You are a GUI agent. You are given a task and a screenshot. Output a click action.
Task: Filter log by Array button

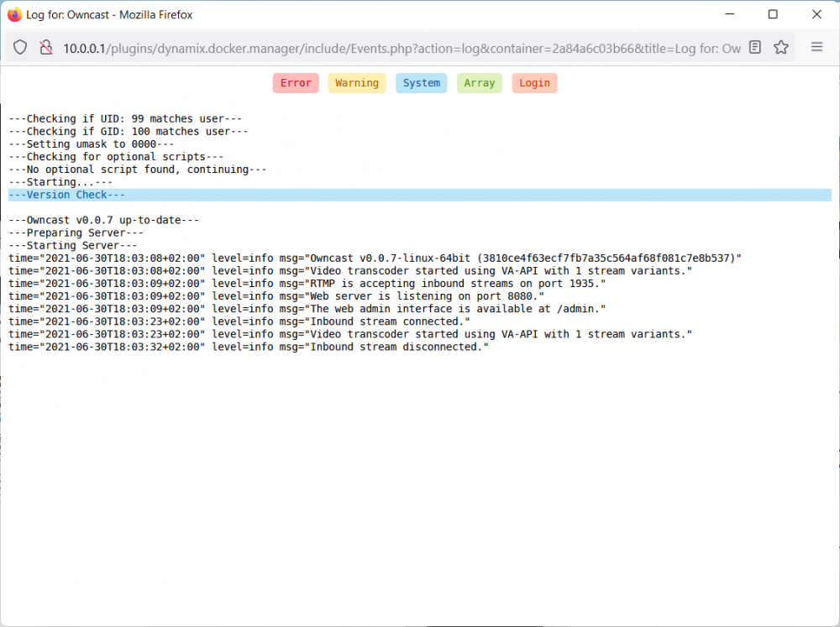[480, 83]
